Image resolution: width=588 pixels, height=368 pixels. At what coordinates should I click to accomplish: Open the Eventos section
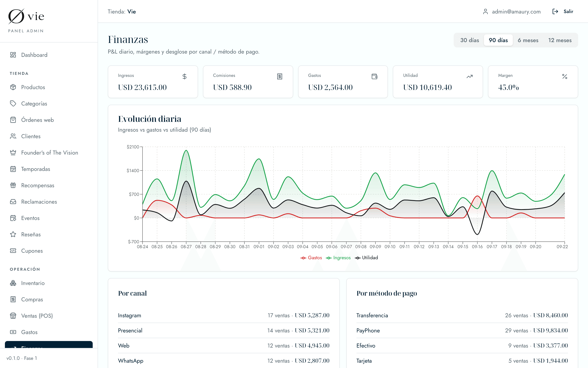click(x=49, y=218)
